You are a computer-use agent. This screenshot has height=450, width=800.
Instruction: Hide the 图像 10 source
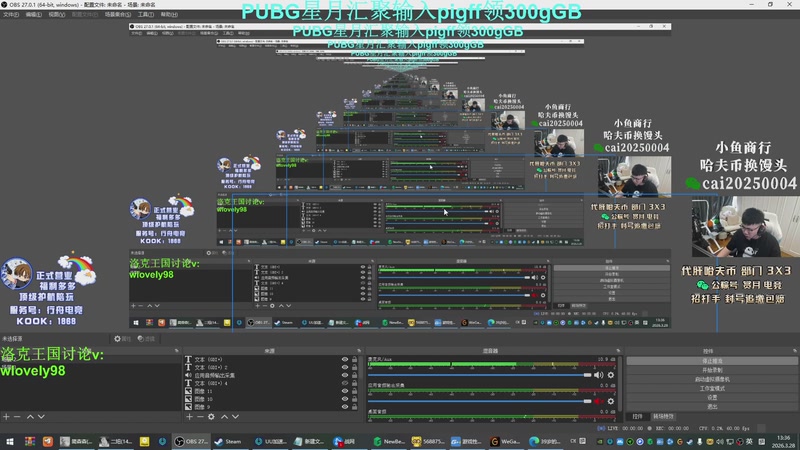pos(345,399)
